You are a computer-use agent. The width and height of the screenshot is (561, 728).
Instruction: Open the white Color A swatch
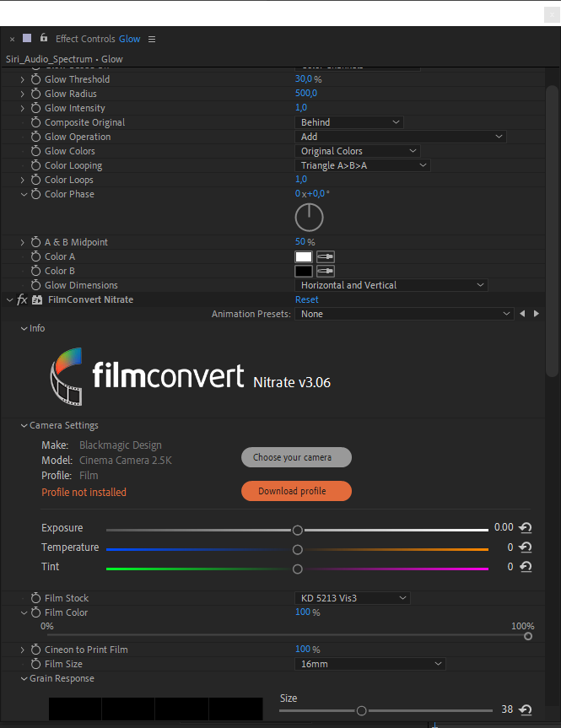pos(304,256)
